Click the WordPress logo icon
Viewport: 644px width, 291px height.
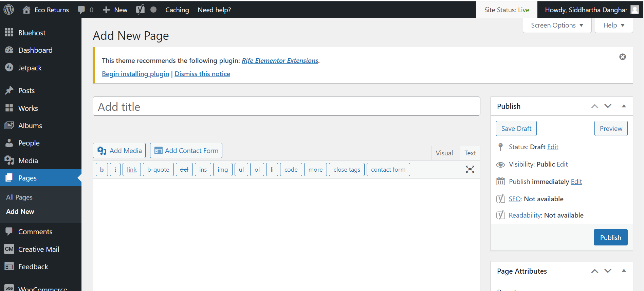click(x=8, y=10)
